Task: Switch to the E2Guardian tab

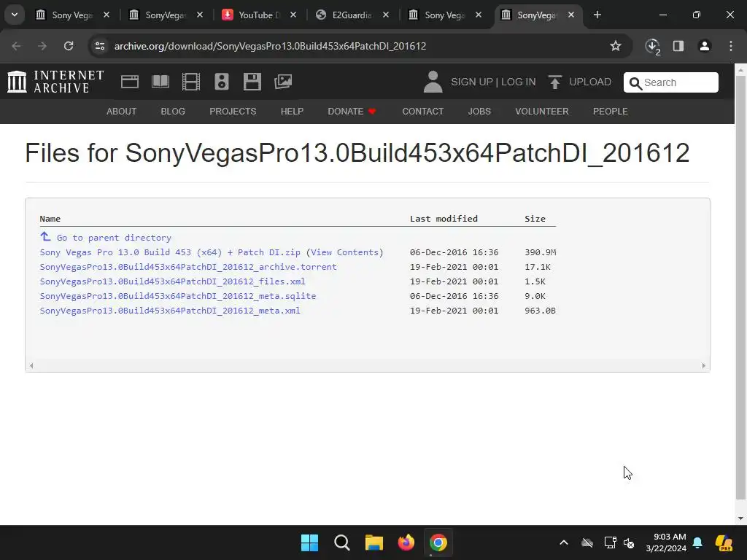Action: [352, 15]
